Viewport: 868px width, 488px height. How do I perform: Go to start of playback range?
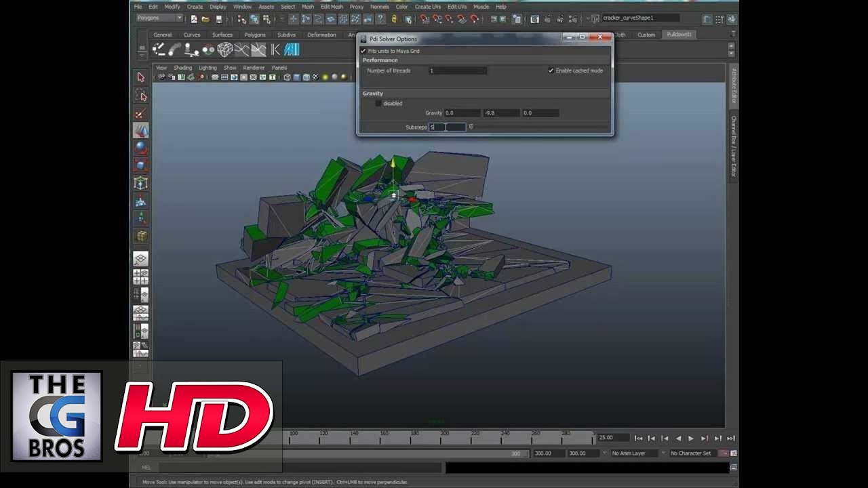click(638, 439)
